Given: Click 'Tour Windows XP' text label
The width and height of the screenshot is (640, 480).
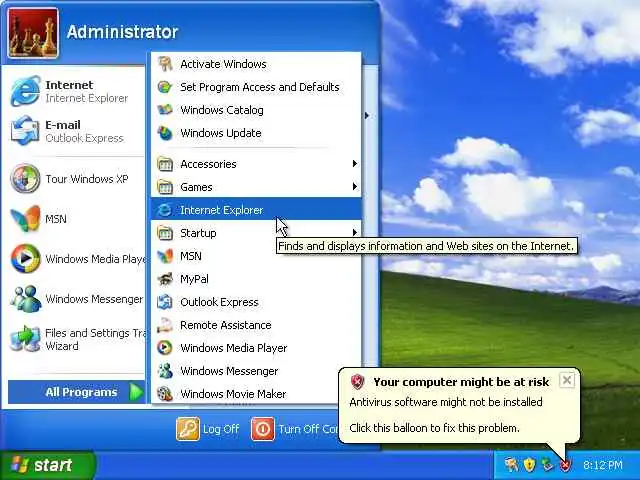Looking at the screenshot, I should click(87, 179).
